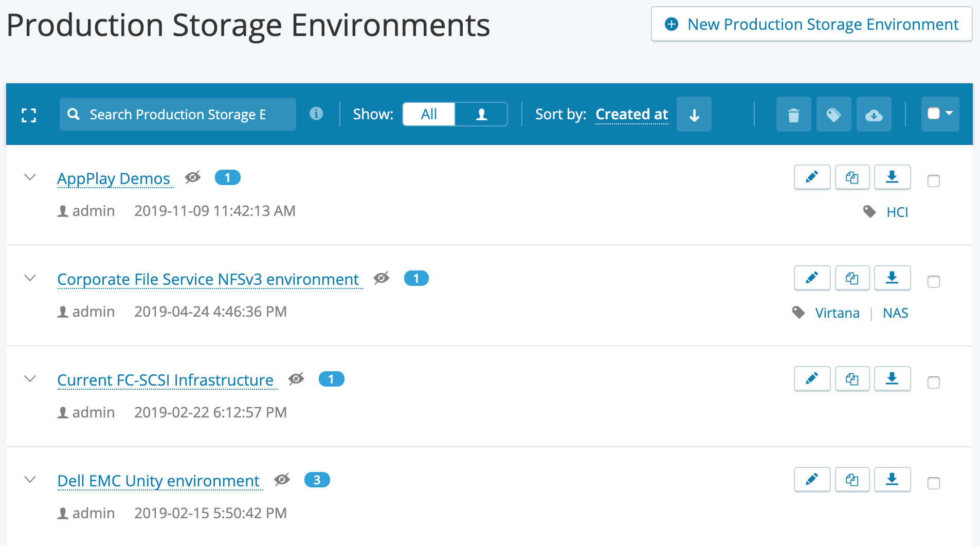The image size is (980, 546).
Task: Toggle visibility eye for Current FC-SCSI Infrastructure
Action: coord(296,379)
